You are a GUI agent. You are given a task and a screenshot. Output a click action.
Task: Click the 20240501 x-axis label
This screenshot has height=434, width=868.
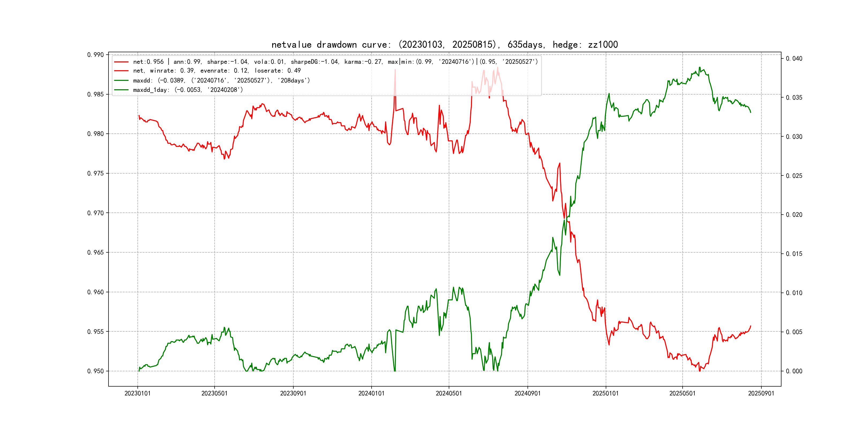pyautogui.click(x=449, y=393)
